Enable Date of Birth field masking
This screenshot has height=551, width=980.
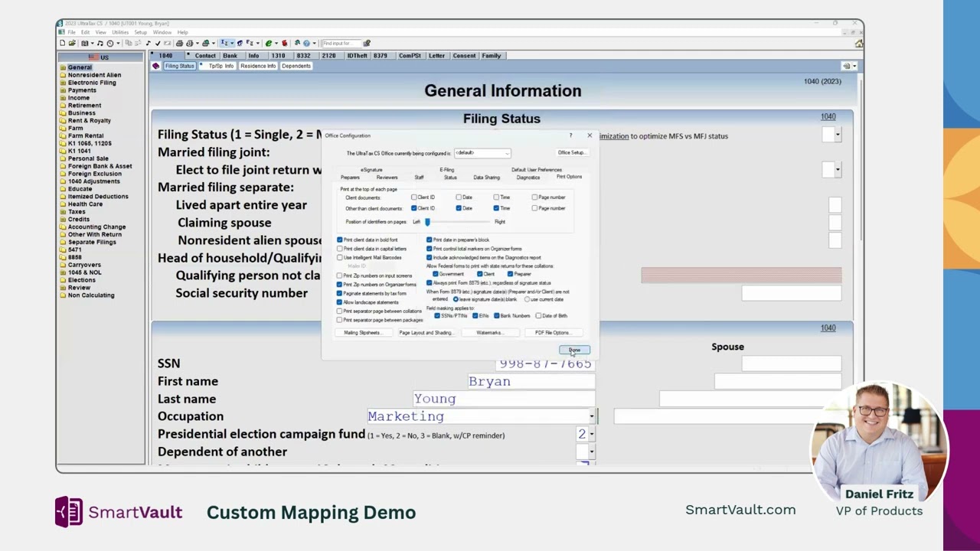click(x=539, y=316)
